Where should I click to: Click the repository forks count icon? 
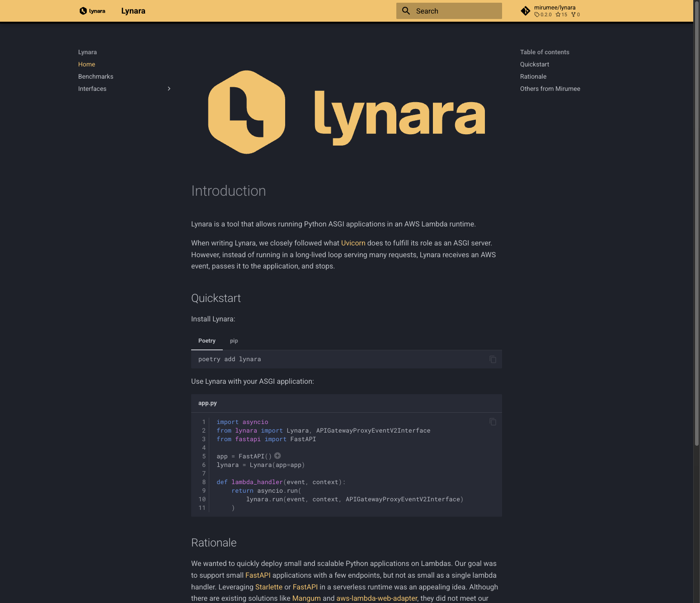pyautogui.click(x=573, y=14)
